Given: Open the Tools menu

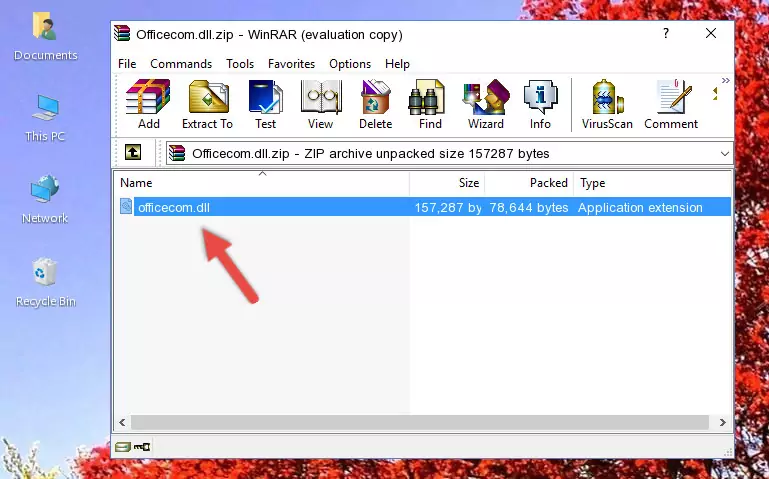Looking at the screenshot, I should click(x=240, y=64).
